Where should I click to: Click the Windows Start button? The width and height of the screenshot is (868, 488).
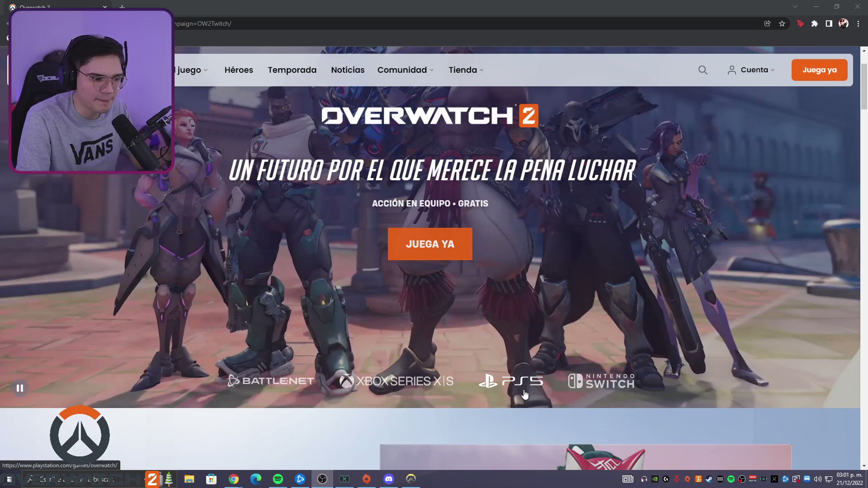(9, 479)
